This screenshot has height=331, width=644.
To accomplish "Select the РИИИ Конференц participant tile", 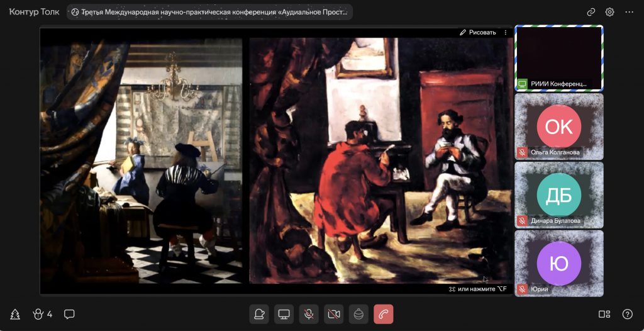I will point(558,58).
